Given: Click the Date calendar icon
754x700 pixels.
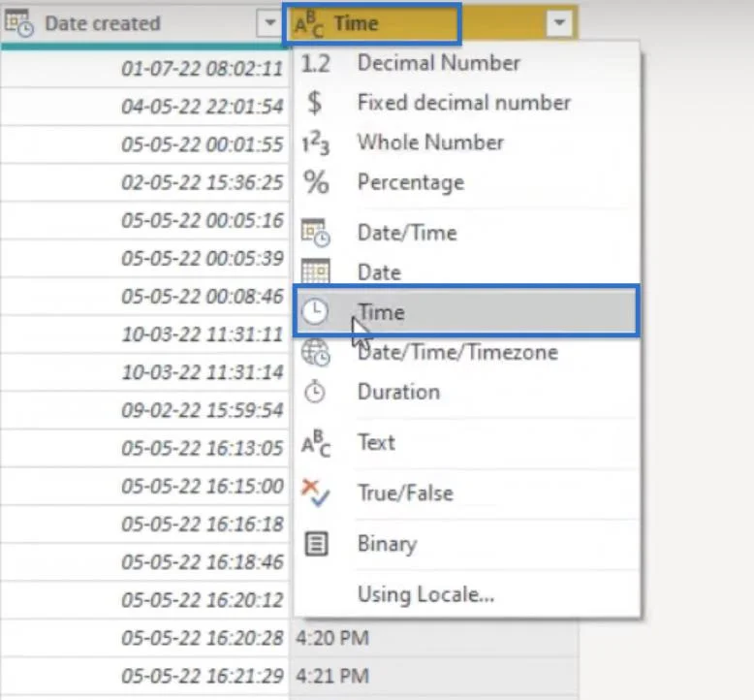Looking at the screenshot, I should (315, 271).
